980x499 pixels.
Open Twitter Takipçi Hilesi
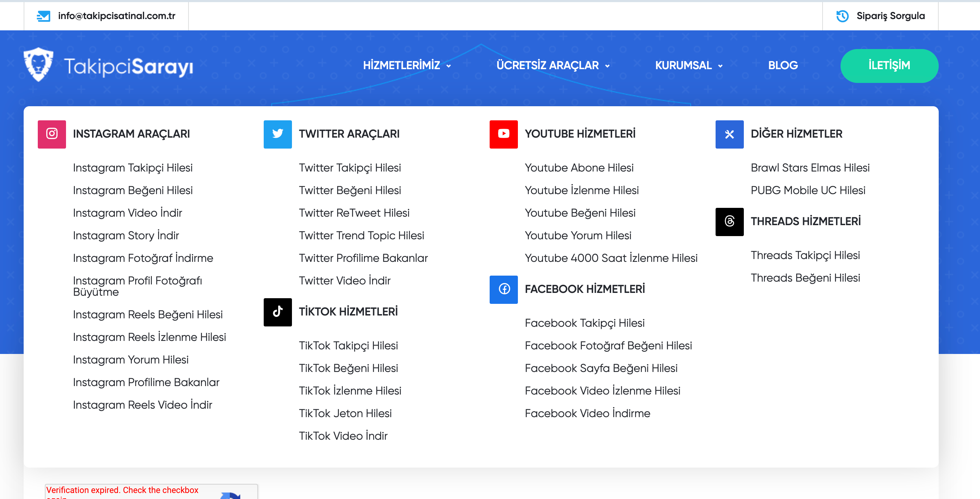(x=350, y=168)
